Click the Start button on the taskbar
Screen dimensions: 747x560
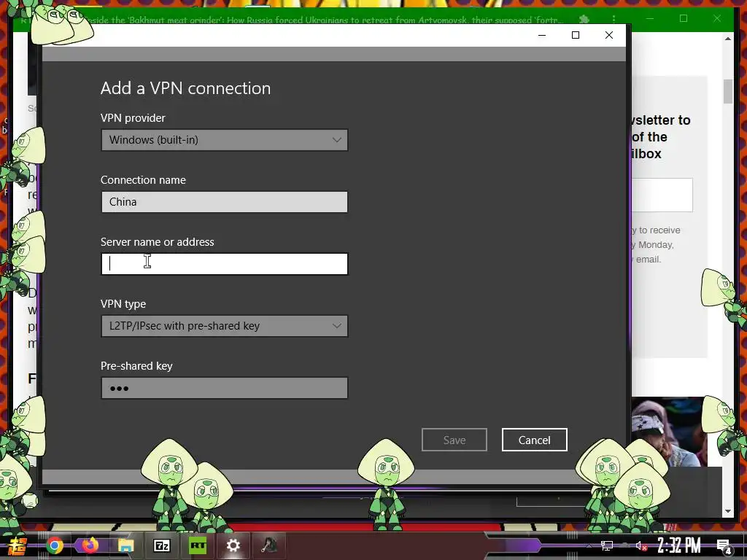(17, 545)
